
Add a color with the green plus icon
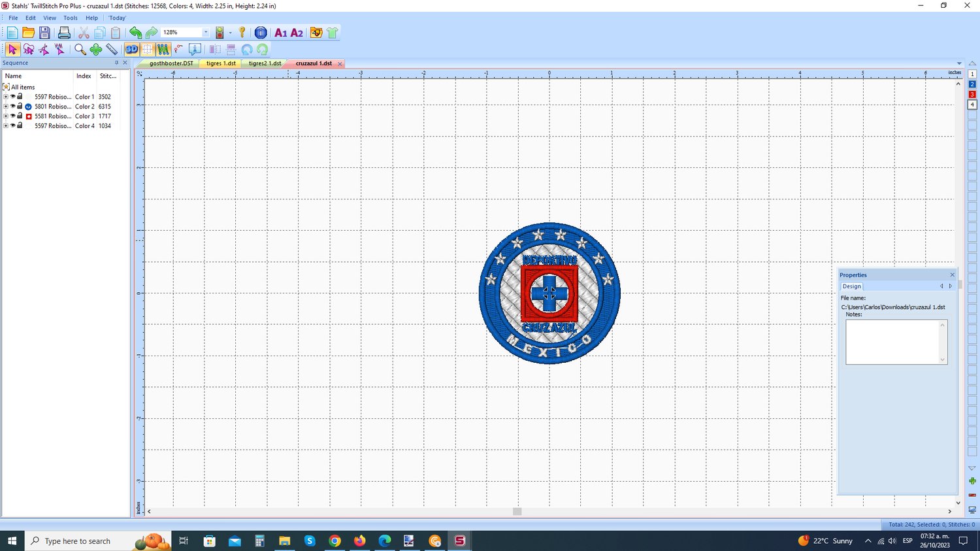click(x=972, y=481)
